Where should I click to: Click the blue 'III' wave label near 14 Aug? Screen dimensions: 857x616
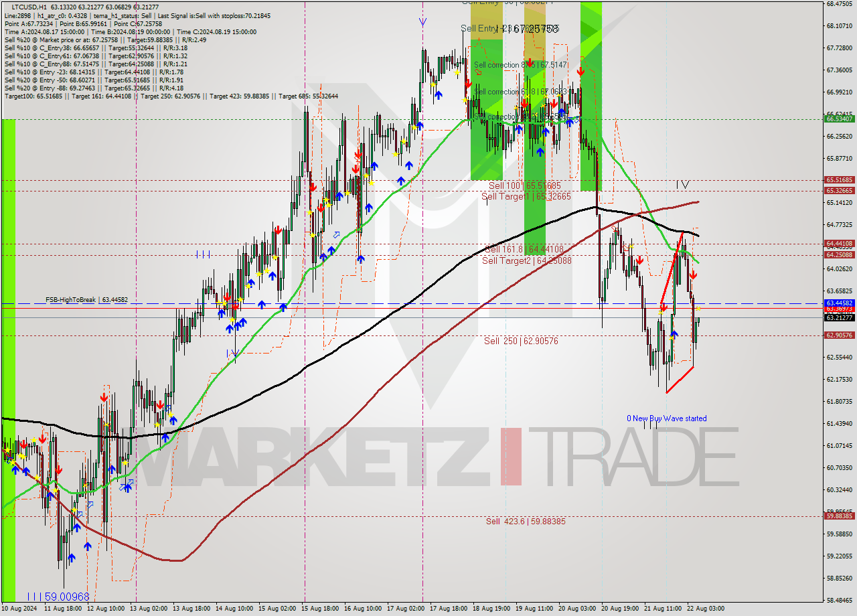point(204,254)
